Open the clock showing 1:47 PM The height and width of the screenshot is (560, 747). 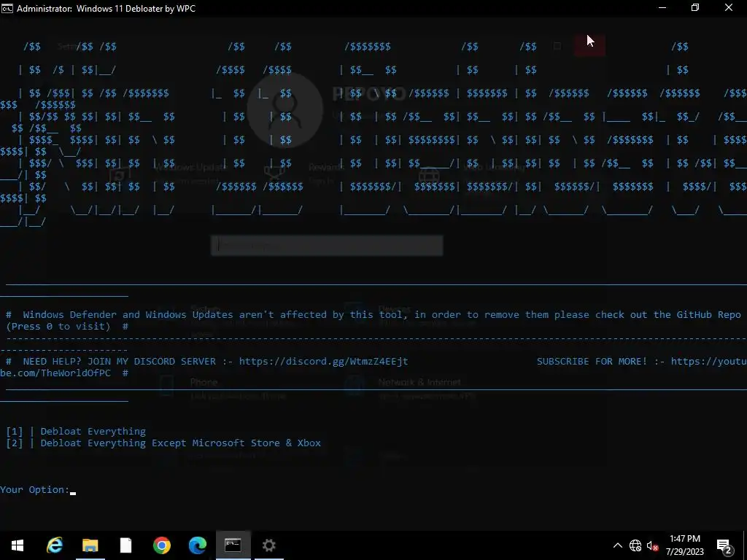pos(684,545)
